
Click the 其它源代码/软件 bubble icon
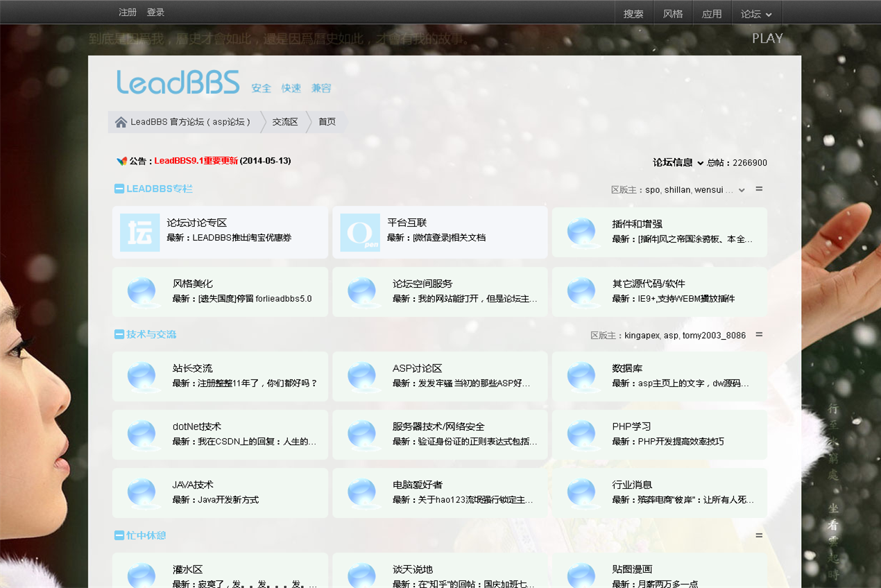click(581, 292)
